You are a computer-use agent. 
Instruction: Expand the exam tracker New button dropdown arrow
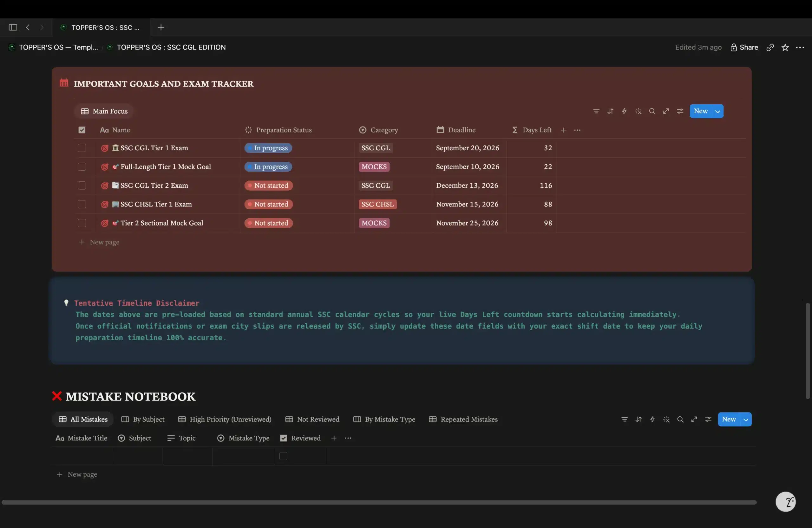coord(717,111)
